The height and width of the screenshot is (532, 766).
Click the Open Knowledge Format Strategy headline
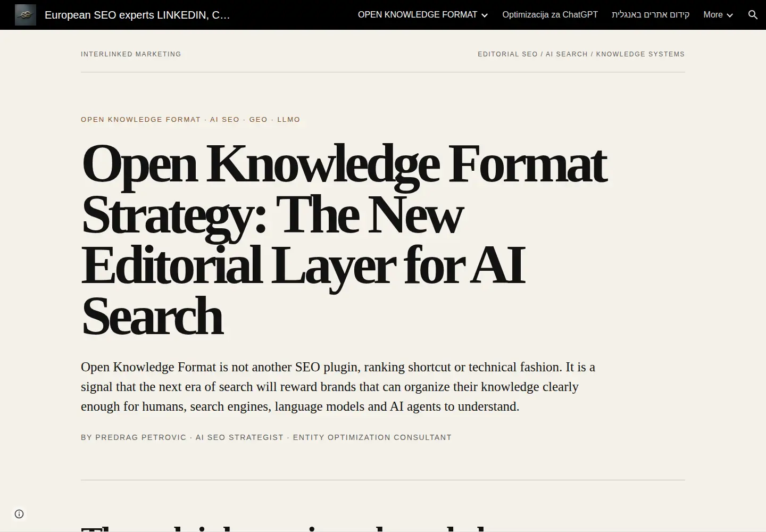coord(344,240)
